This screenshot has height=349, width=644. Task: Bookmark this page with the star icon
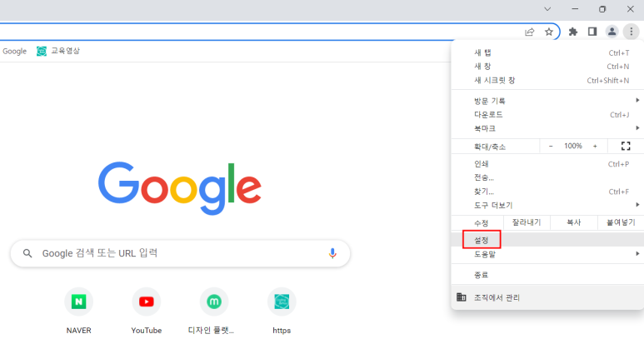coord(549,32)
